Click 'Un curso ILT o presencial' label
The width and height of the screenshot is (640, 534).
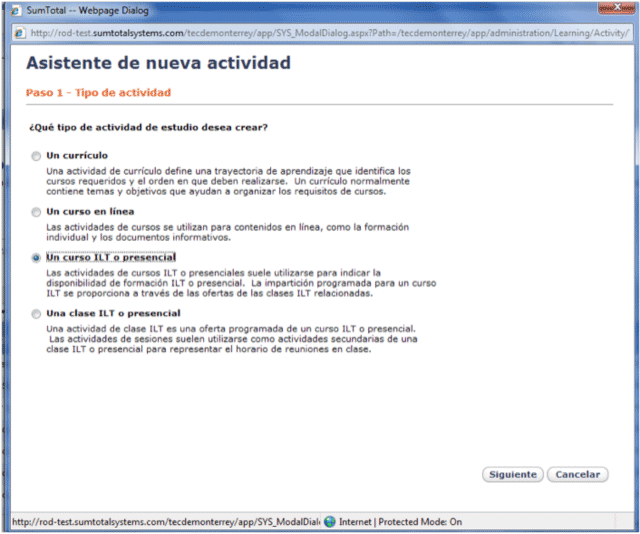coord(111,257)
